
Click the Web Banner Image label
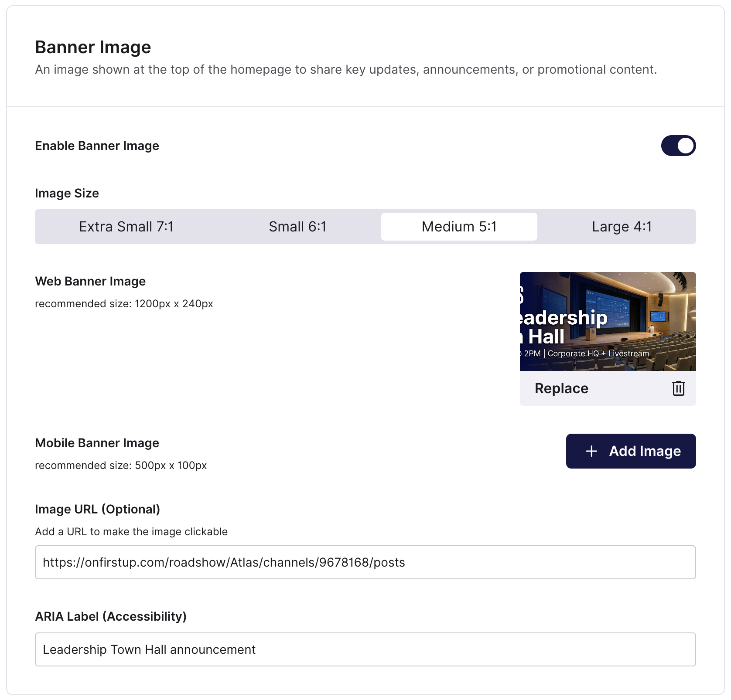tap(90, 281)
